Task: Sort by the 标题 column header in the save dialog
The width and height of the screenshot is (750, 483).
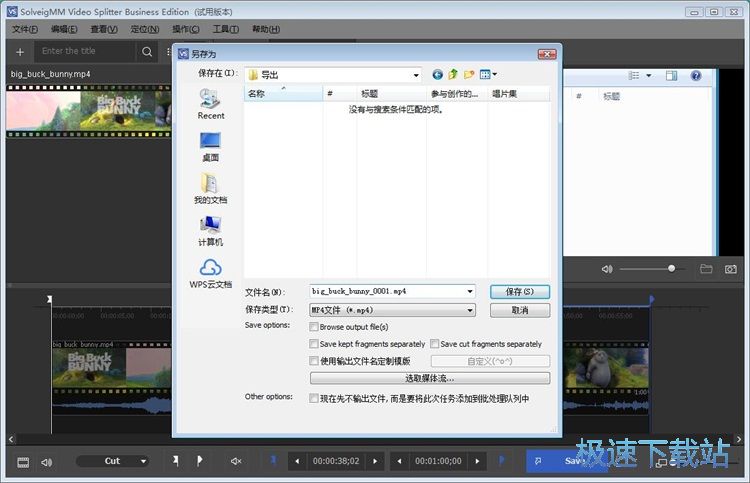Action: 391,94
